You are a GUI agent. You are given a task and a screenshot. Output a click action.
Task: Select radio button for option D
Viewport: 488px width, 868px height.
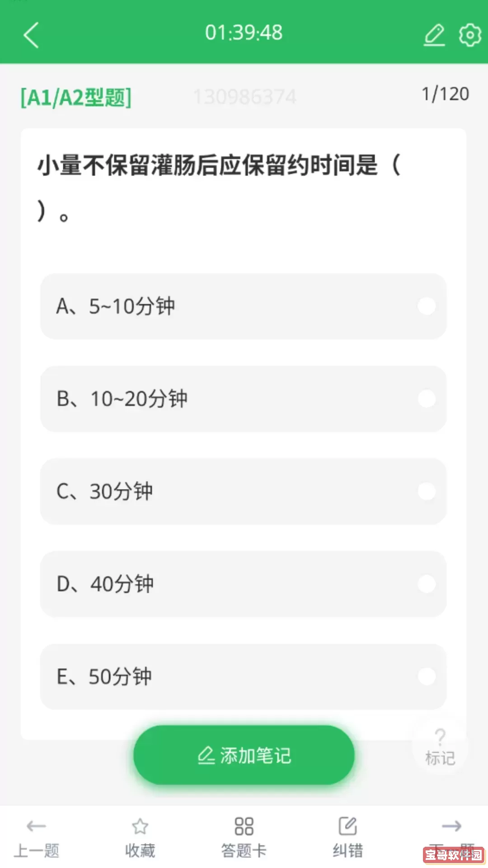(427, 584)
